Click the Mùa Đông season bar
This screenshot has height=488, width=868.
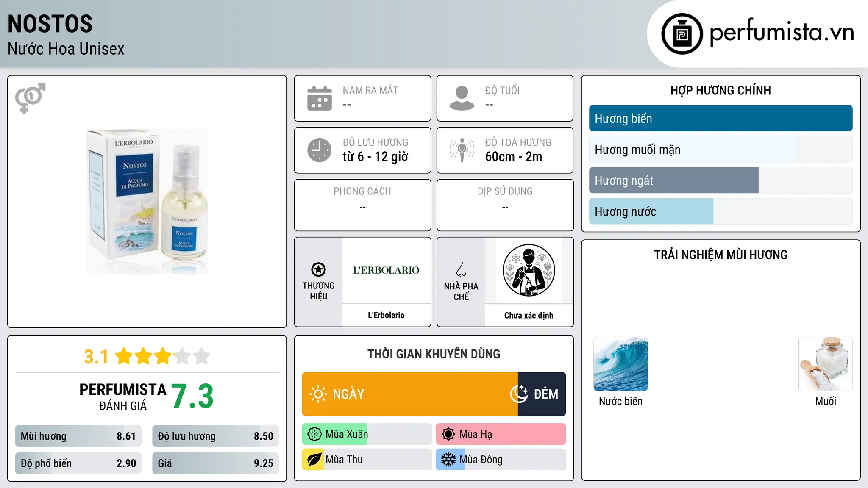[501, 460]
